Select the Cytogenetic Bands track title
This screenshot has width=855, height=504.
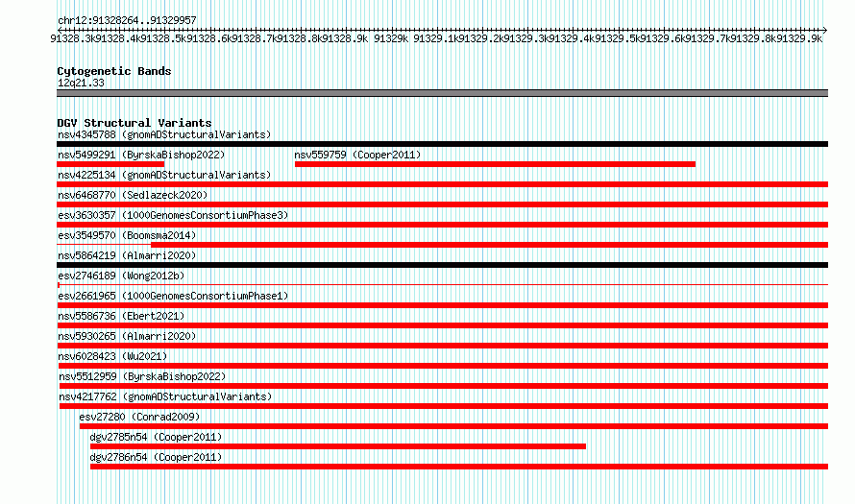click(x=114, y=71)
